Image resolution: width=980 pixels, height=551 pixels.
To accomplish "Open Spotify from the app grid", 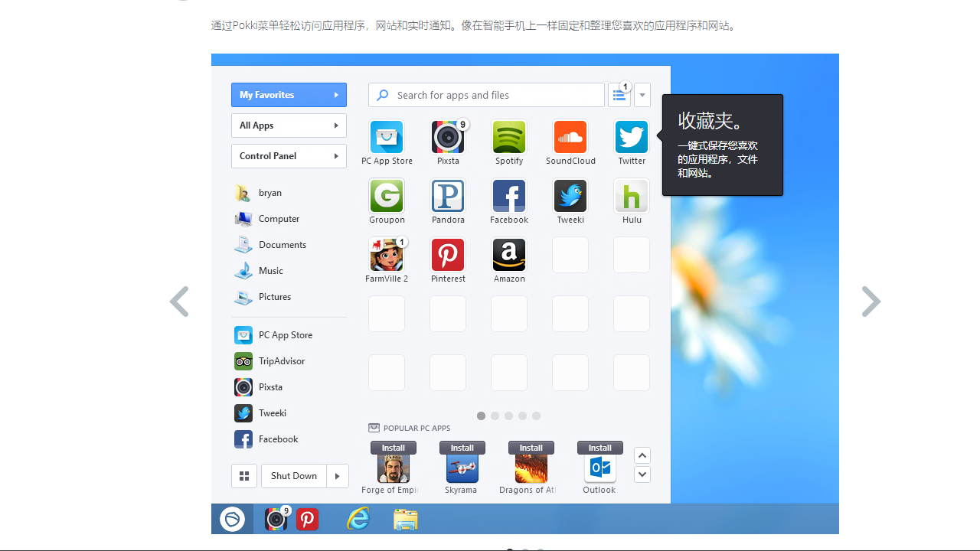I will click(x=508, y=137).
